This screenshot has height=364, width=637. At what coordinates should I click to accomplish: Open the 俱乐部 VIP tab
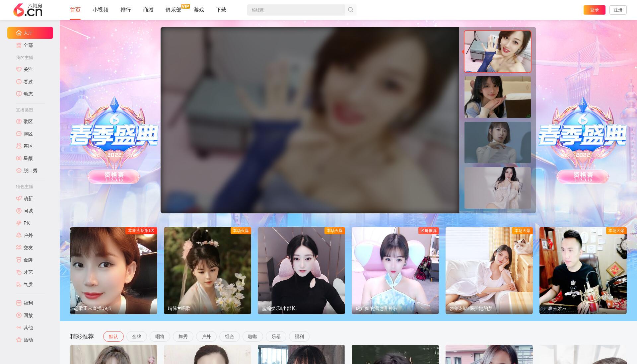click(x=174, y=10)
